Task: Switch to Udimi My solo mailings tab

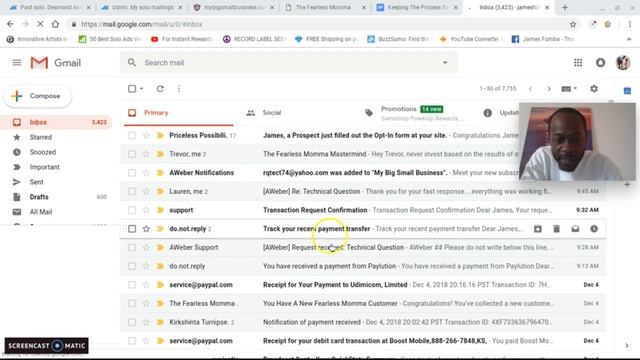Action: tap(142, 7)
